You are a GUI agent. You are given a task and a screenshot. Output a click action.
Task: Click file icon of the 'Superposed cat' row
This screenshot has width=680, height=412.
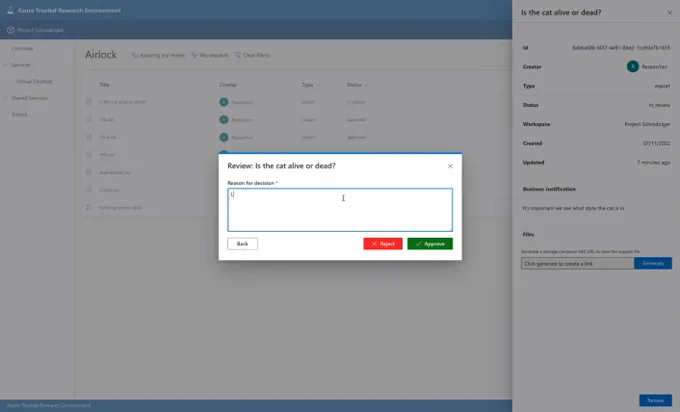tap(89, 172)
